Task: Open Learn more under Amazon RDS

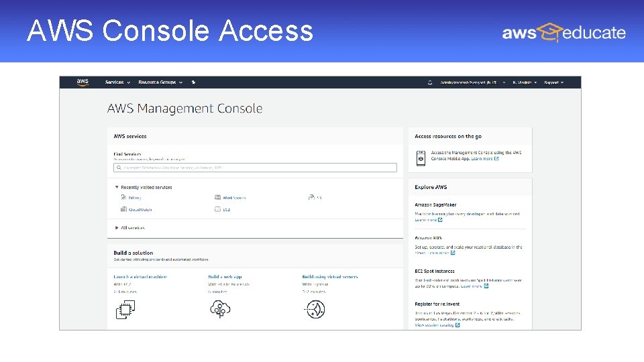Action: [439, 253]
